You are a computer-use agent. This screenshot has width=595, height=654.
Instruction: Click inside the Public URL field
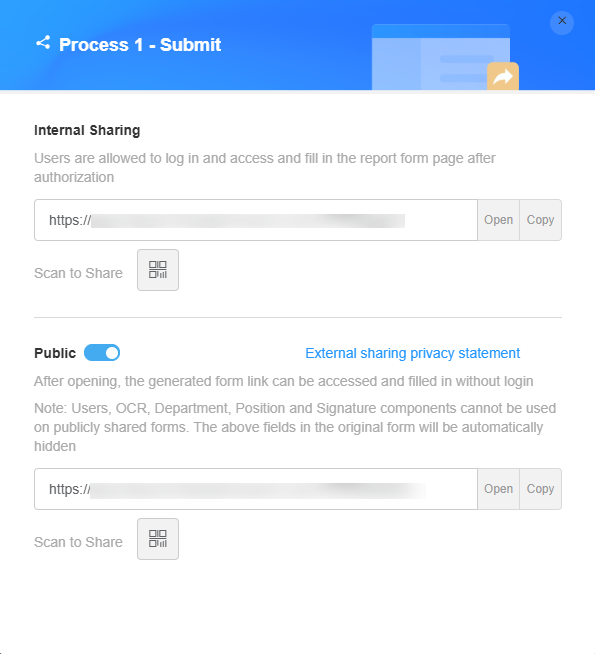click(256, 489)
